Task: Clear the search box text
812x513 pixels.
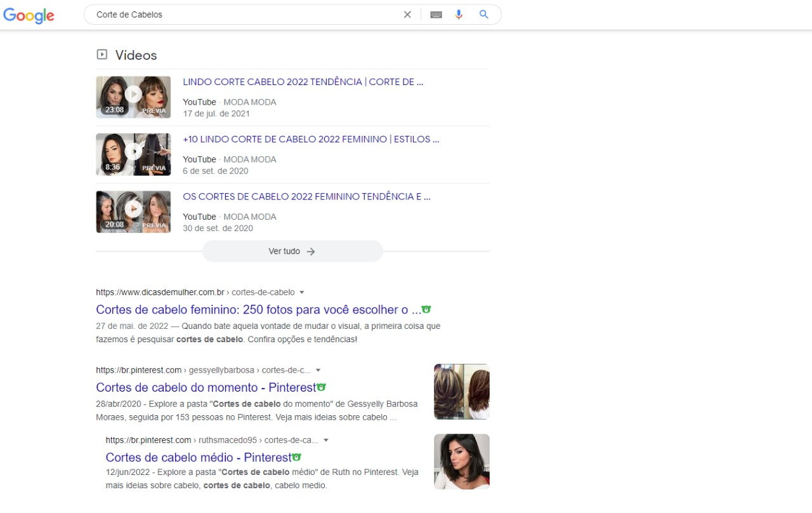Action: [x=407, y=15]
